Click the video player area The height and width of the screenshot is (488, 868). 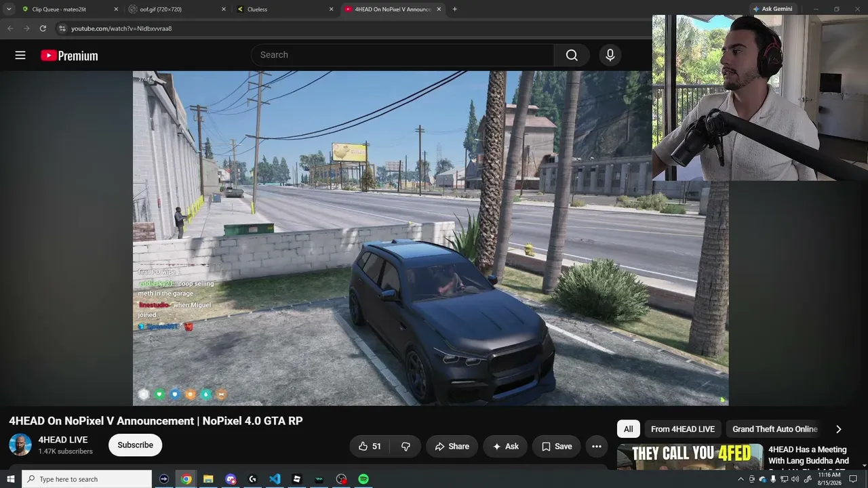(431, 238)
